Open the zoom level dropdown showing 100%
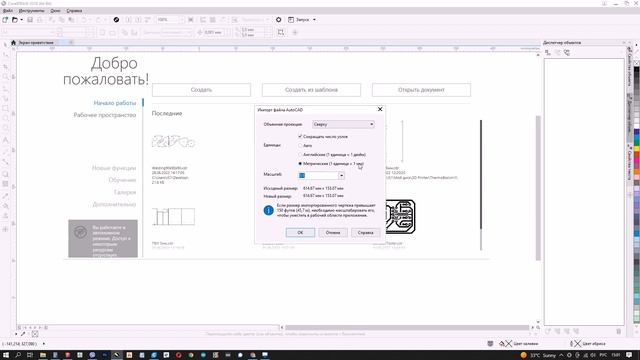This screenshot has height=360, width=640. pos(182,20)
